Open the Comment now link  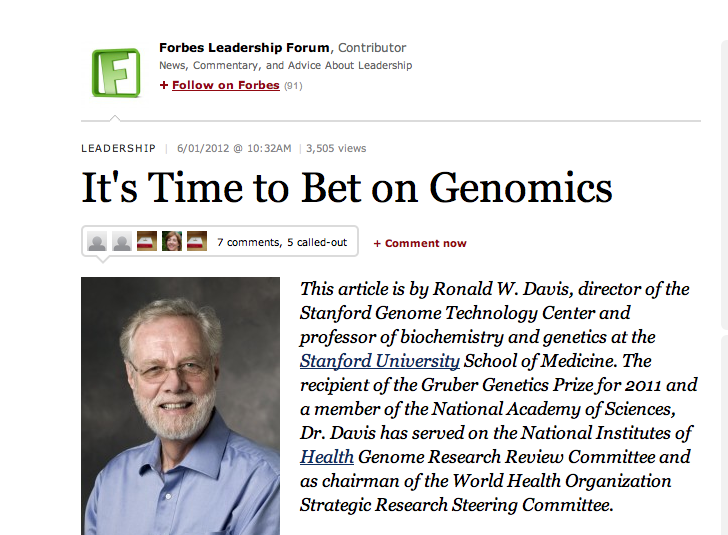[425, 243]
